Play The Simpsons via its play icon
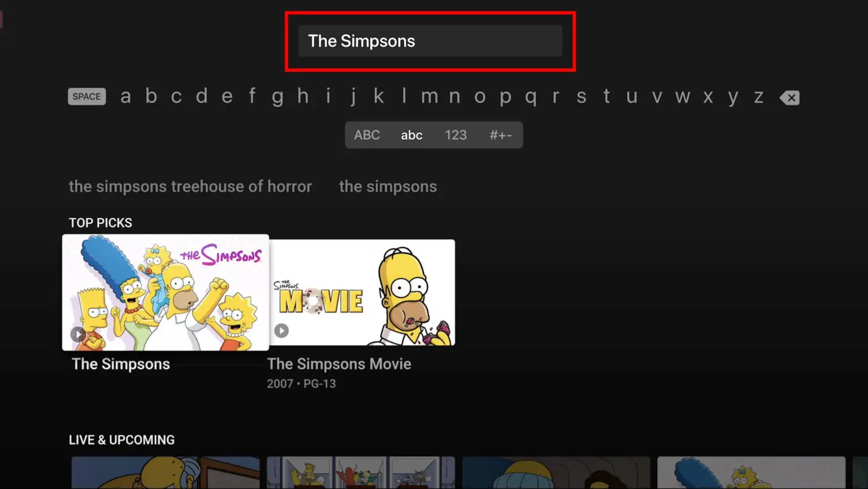The height and width of the screenshot is (489, 868). (78, 334)
